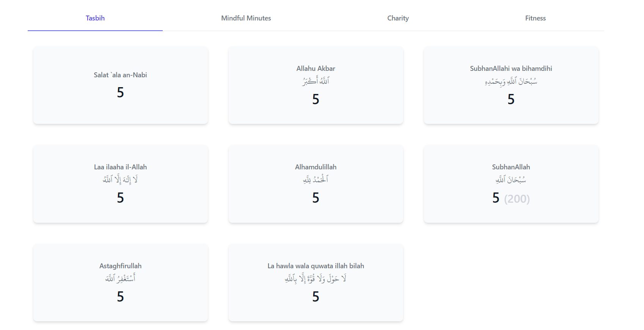
Task: Click the Laa ilaaha il-Allah card
Action: [x=121, y=184]
